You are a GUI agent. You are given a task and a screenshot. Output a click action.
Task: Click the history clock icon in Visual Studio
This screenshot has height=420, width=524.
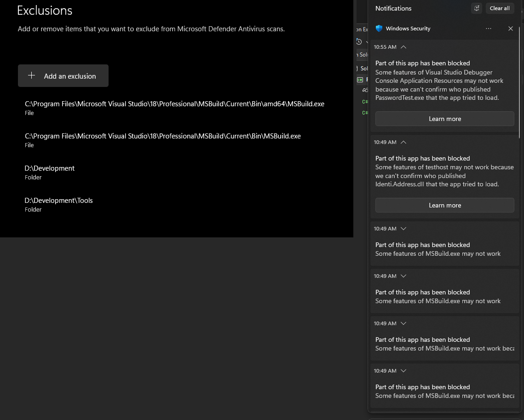click(x=359, y=42)
